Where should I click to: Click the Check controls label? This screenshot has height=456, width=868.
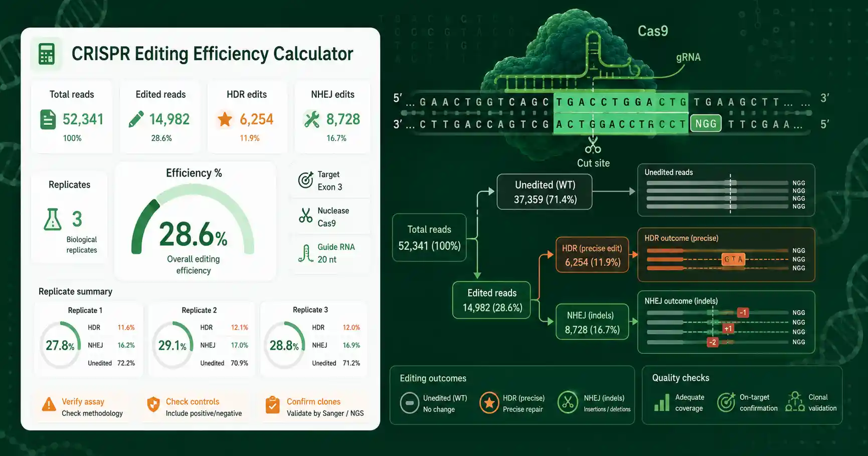coord(193,402)
